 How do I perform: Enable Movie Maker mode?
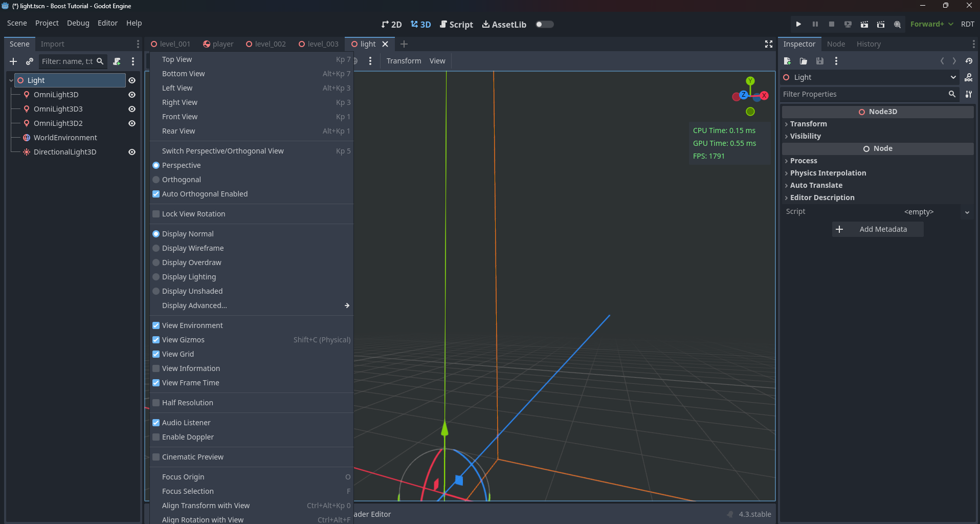point(897,24)
